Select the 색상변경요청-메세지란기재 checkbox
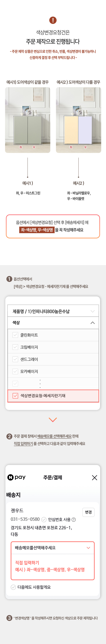 point(15,396)
